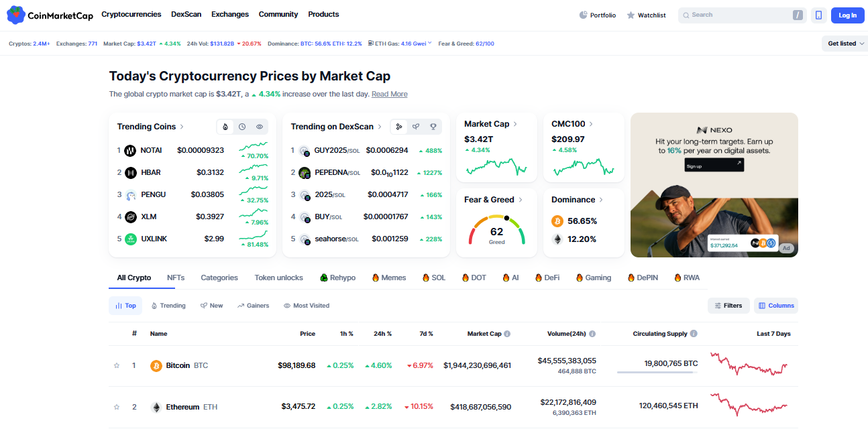868x429 pixels.
Task: Click the Volume(24h) column info icon
Action: (x=592, y=334)
